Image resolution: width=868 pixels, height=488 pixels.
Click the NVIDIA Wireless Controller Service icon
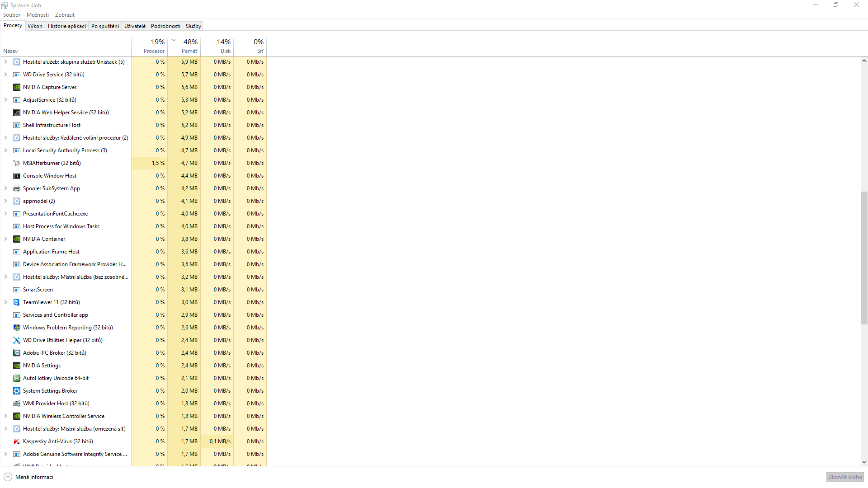17,416
